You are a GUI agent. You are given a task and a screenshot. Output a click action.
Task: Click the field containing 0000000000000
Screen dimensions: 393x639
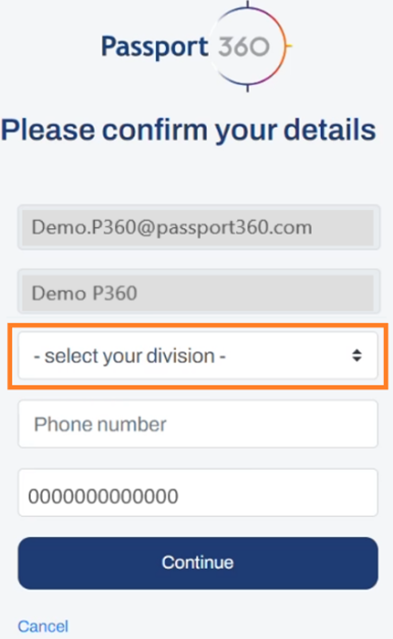pos(198,493)
